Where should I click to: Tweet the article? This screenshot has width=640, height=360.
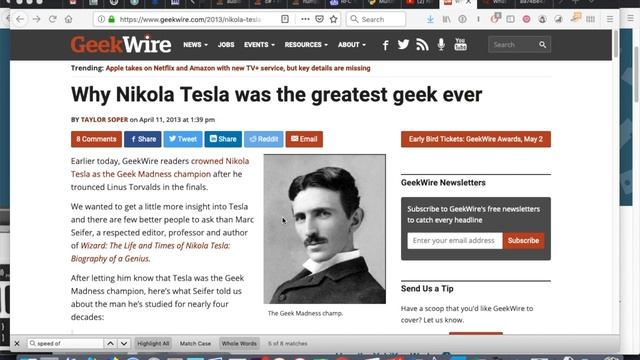point(183,139)
